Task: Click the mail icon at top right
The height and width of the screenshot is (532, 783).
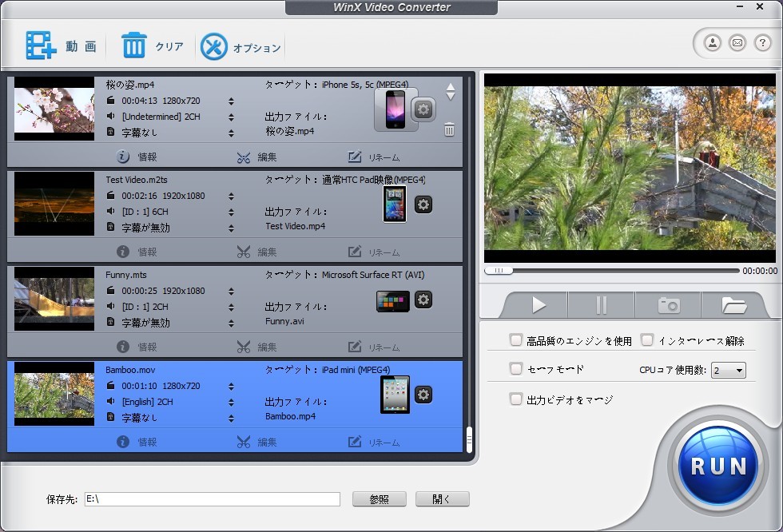Action: coord(737,43)
